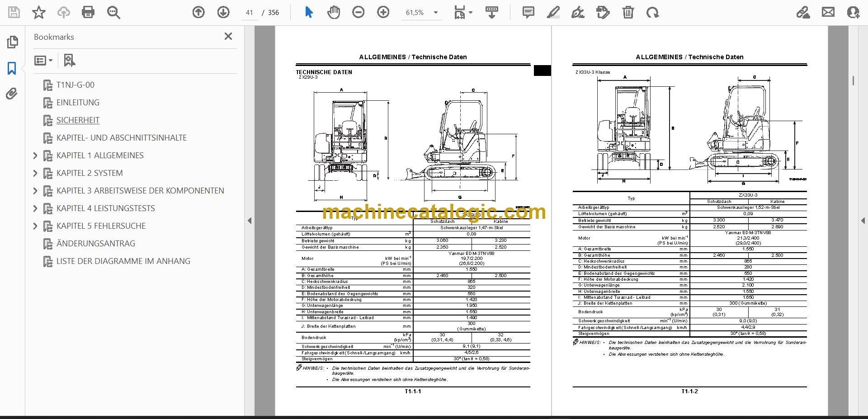Expand KAPITEL 5 FEHLERSUCHE bookmark
Viewport: 868px width, 419px height.
[35, 226]
